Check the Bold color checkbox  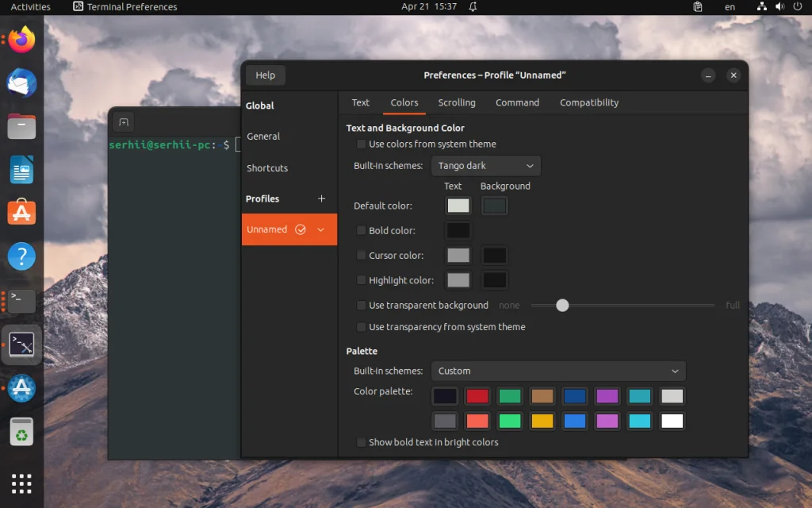(x=361, y=230)
